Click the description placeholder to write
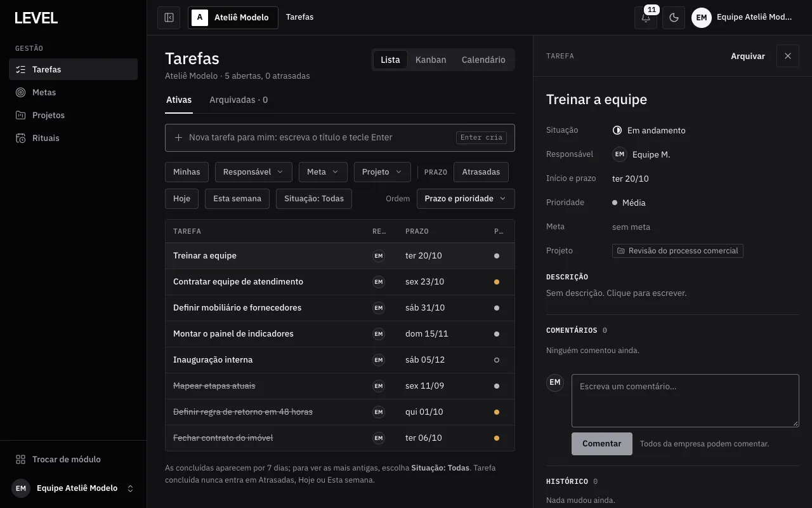This screenshot has height=508, width=812. (617, 293)
